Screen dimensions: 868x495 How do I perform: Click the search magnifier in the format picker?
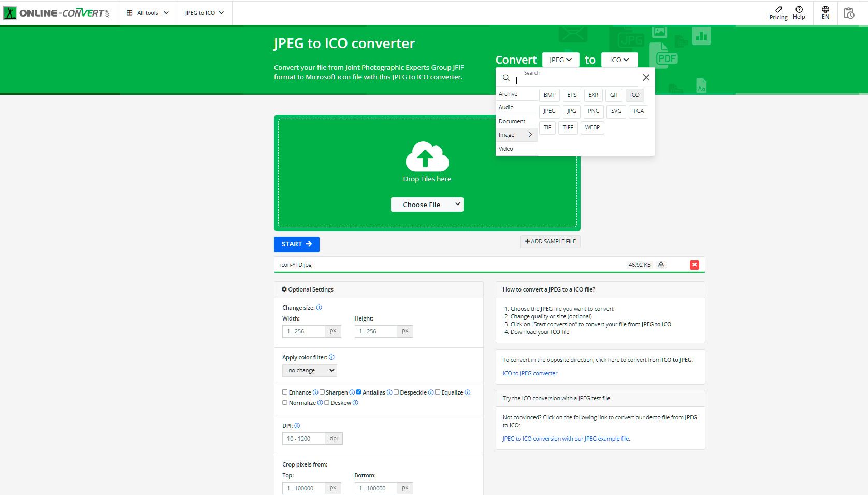tap(507, 78)
